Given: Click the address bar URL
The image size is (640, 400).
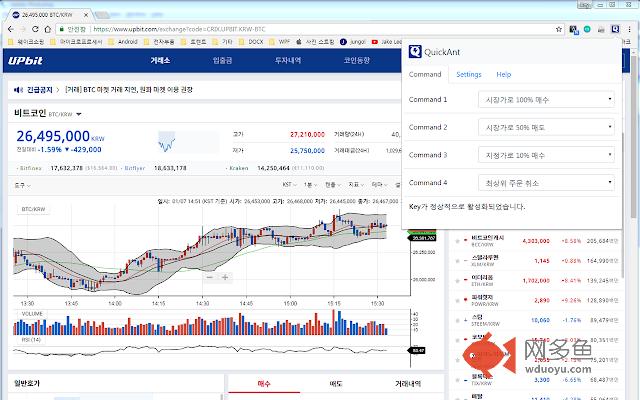Looking at the screenshot, I should pyautogui.click(x=179, y=29).
